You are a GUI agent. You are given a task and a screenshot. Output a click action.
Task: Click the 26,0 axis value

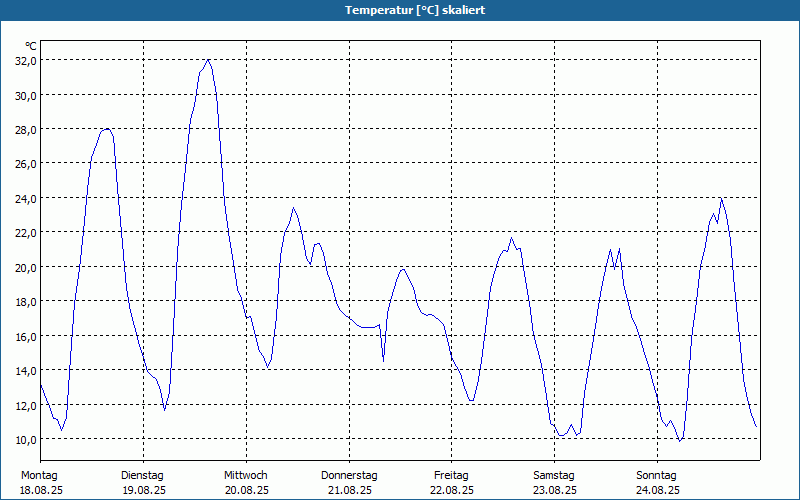coord(26,164)
